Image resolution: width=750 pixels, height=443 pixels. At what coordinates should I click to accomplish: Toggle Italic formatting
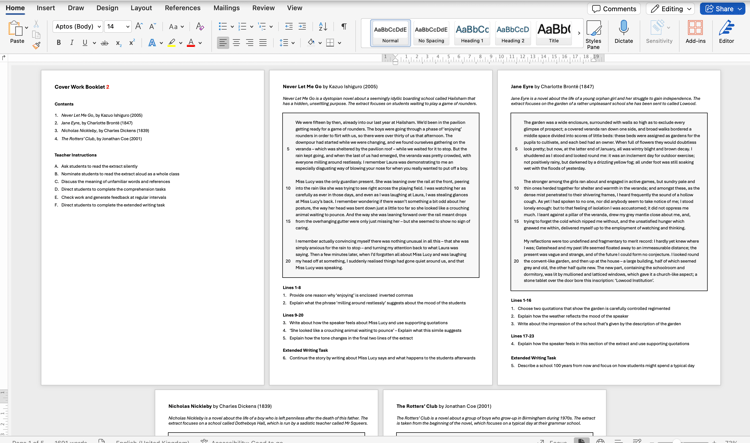(72, 43)
